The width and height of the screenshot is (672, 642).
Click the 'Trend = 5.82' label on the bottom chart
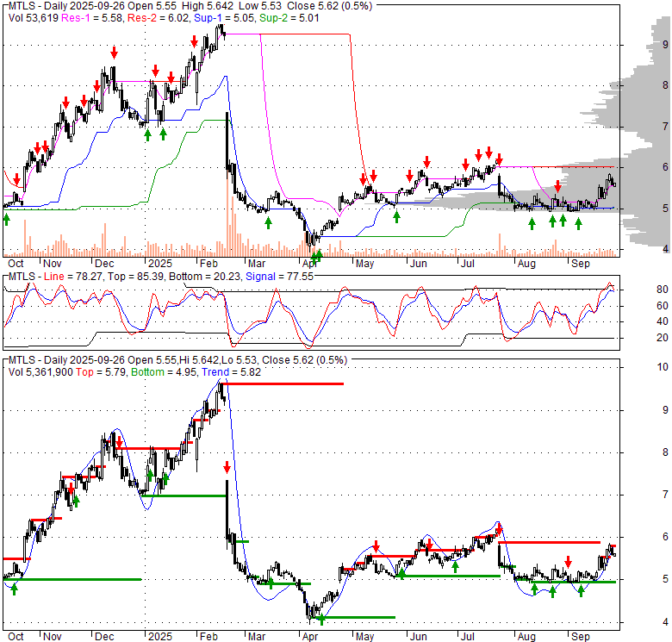pyautogui.click(x=231, y=372)
